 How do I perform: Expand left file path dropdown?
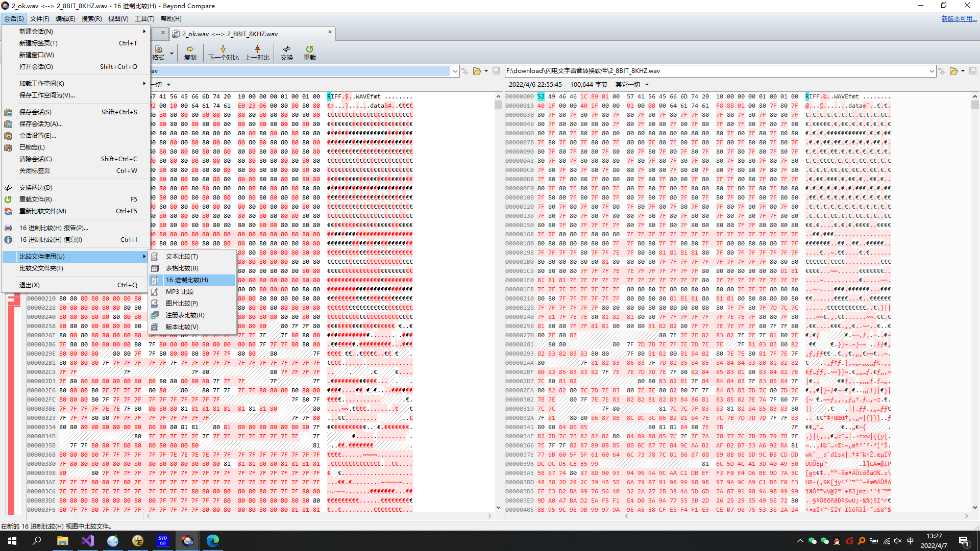click(x=455, y=71)
